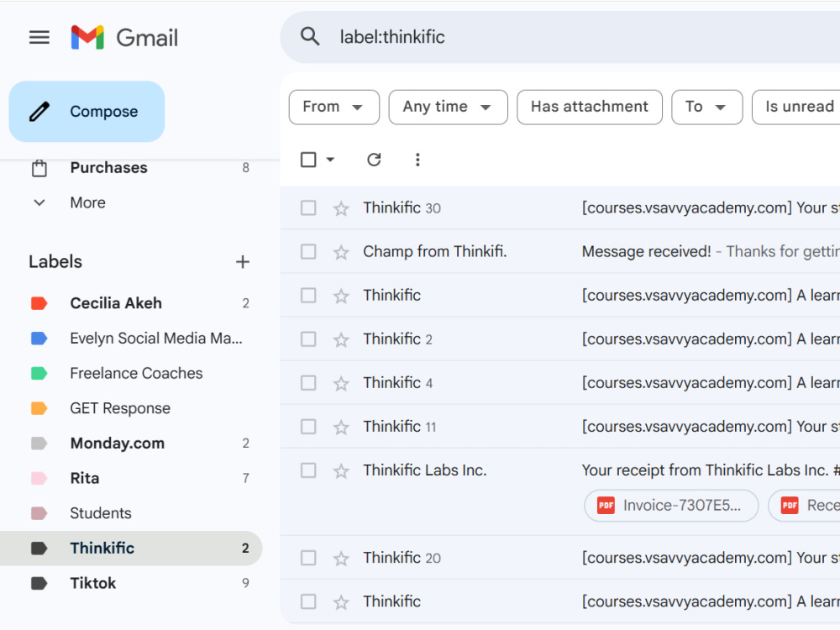Expand the Any time filter dropdown

448,108
